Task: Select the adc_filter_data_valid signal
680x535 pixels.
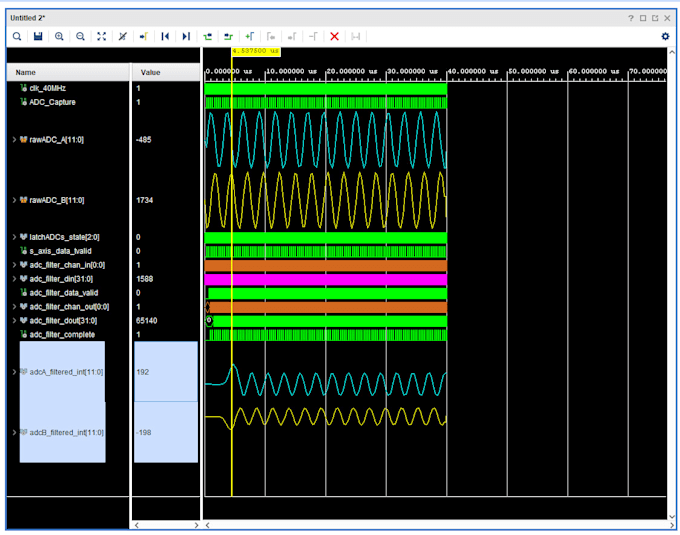Action: tap(64, 293)
